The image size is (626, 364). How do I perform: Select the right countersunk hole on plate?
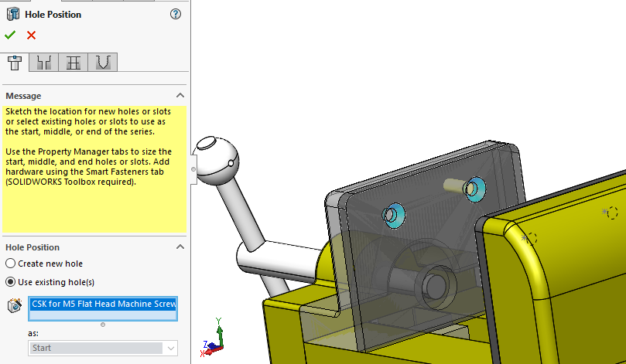(474, 189)
